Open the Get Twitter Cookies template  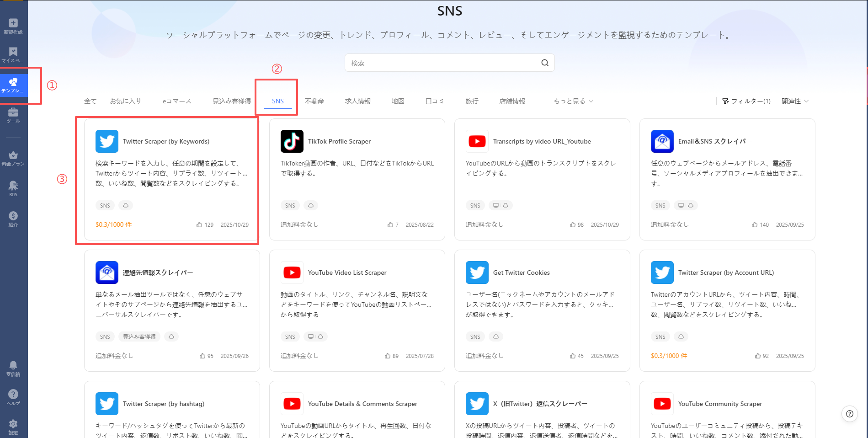tap(521, 273)
